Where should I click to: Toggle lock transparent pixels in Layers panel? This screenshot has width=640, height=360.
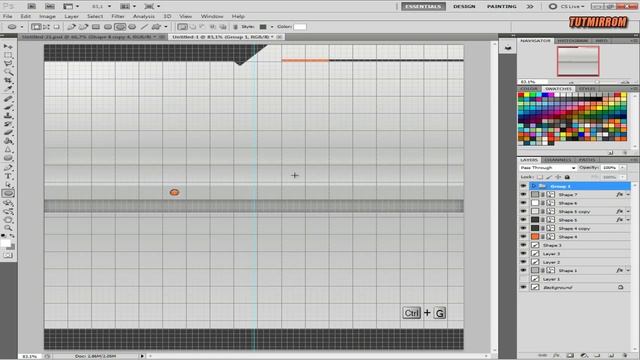pos(540,177)
